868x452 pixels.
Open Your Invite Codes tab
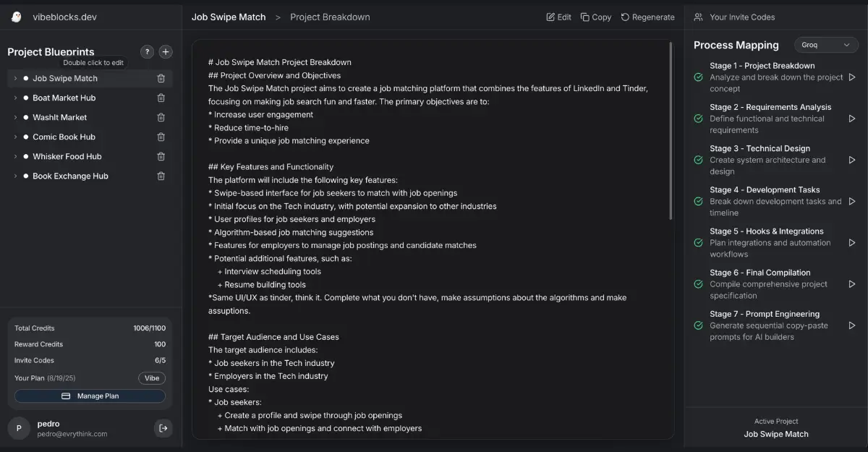click(x=734, y=17)
